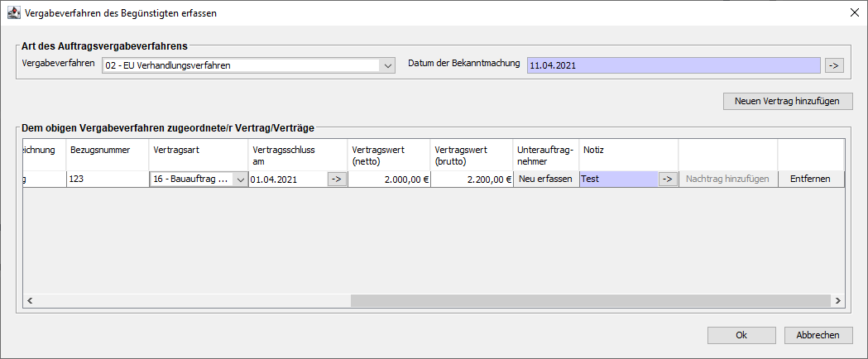
Task: Open date picker arrow beside Datum der Bekanntmachung
Action: tap(834, 65)
